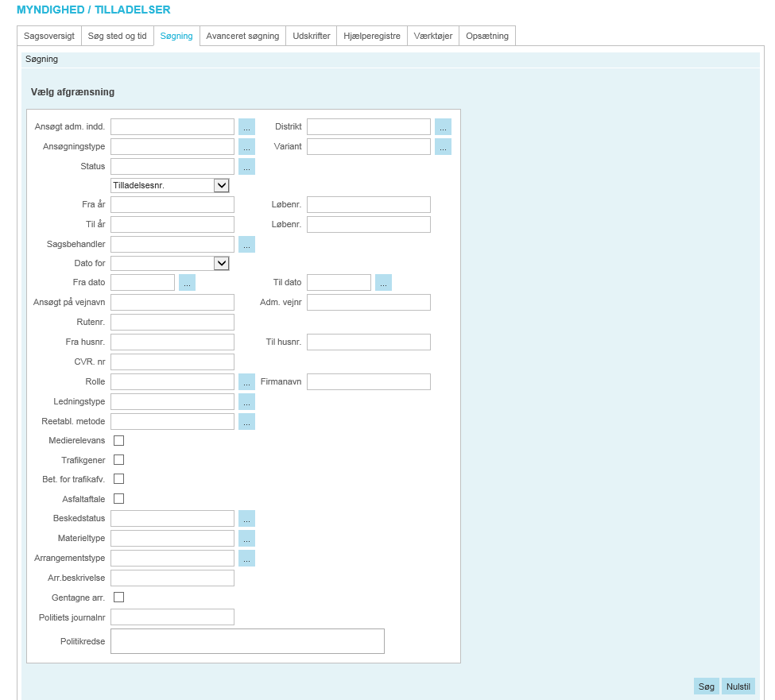Enable the Medierelevans checkbox

click(119, 440)
